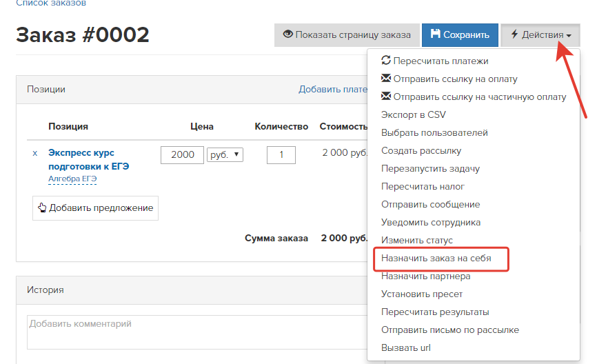
Task: Click the refresh icon beside Пересчитать платежи
Action: click(385, 60)
